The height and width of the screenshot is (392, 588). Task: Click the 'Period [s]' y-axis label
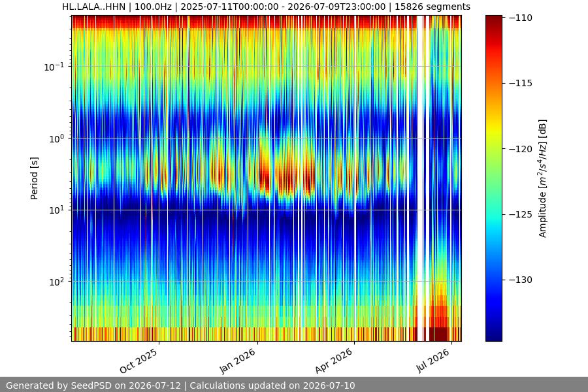[x=34, y=178]
